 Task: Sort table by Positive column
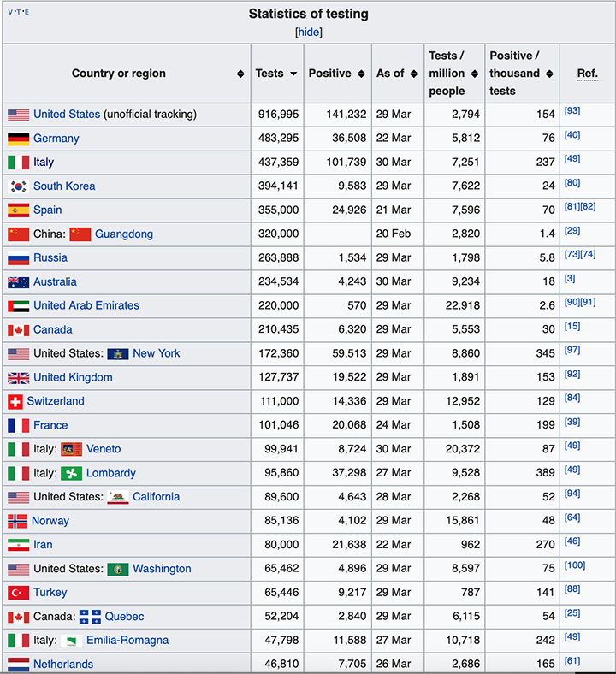361,74
